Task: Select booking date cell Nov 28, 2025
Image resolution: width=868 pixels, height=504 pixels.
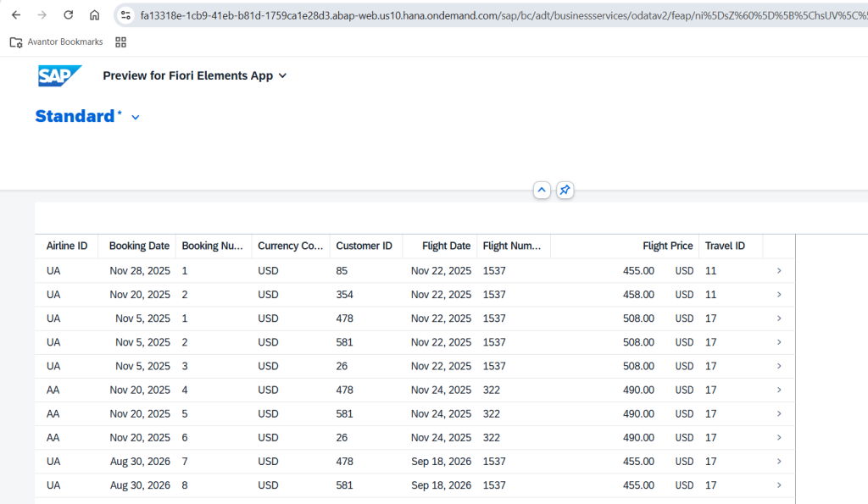Action: [x=140, y=271]
